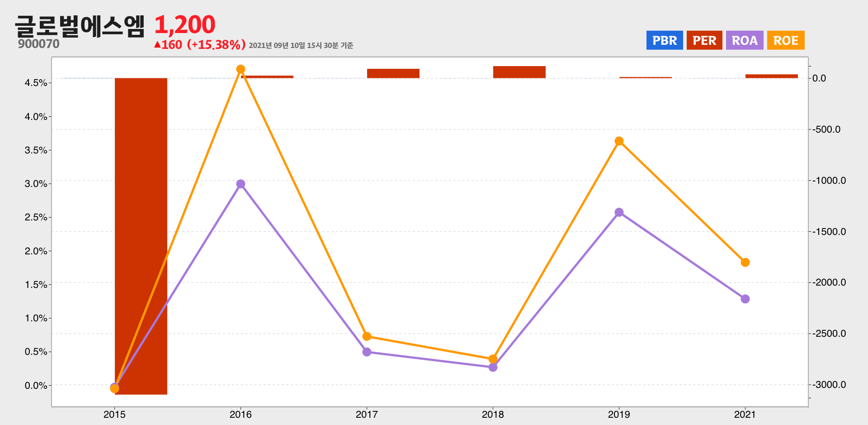Click the current price 1,200

[185, 24]
